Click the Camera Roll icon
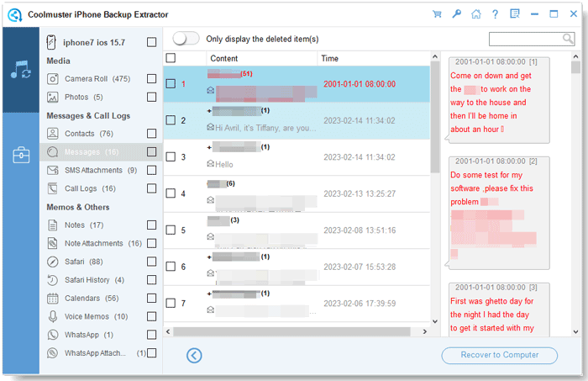This screenshot has width=588, height=381. tap(53, 79)
